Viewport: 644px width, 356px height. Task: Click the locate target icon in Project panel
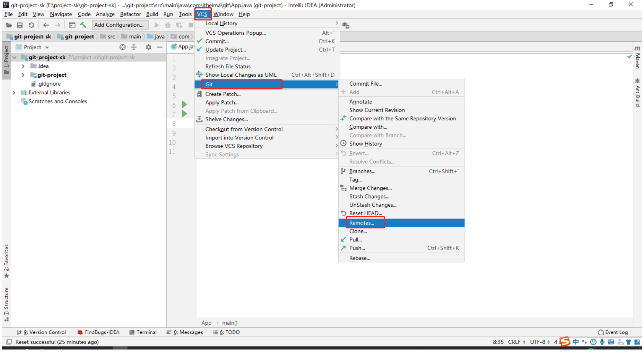(122, 47)
